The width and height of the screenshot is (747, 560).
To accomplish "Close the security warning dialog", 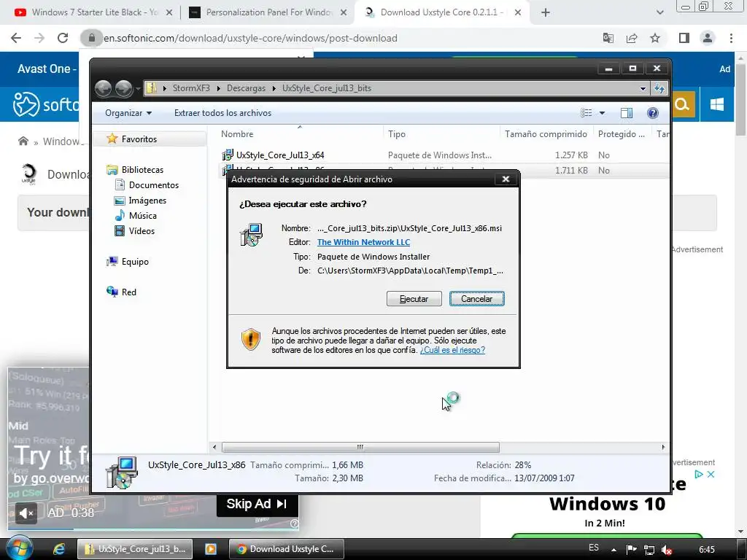I will coord(506,179).
